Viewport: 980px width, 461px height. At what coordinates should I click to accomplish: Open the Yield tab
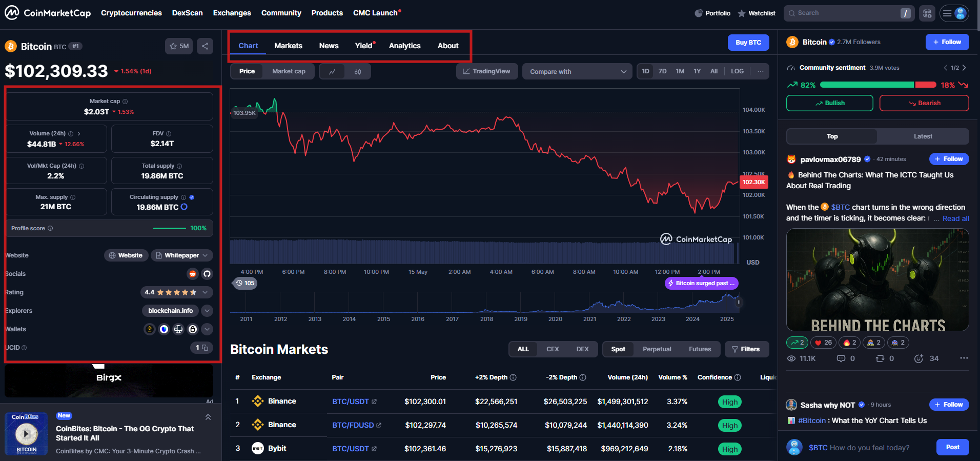(364, 46)
